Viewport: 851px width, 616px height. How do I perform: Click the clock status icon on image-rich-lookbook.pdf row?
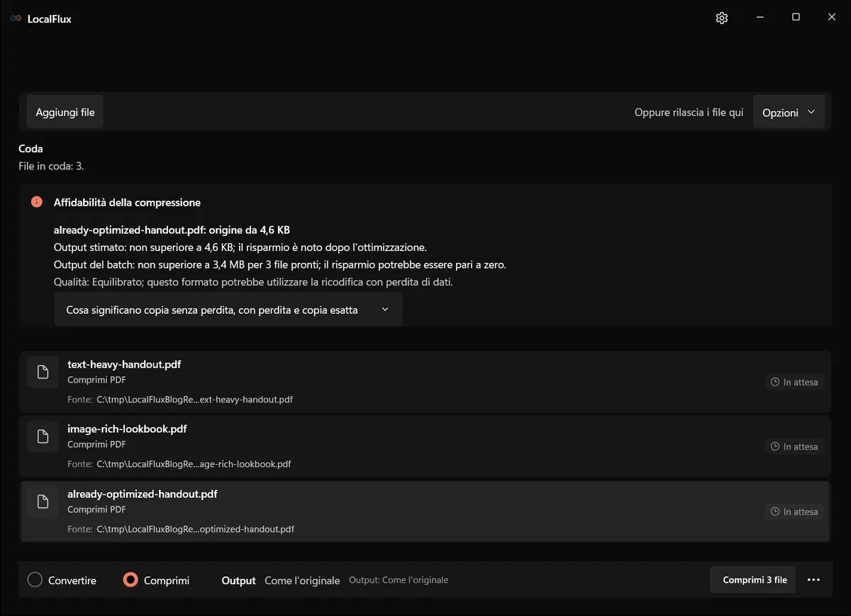[775, 447]
